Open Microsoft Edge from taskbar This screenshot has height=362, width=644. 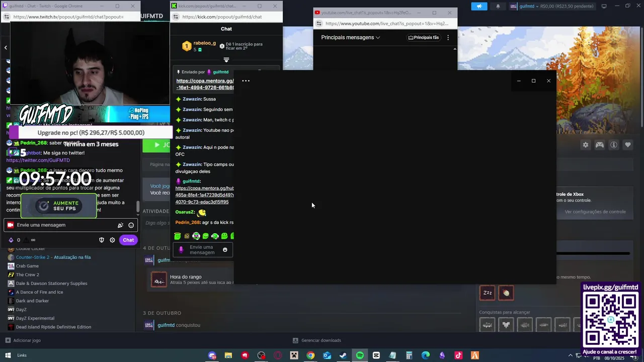pos(426,355)
